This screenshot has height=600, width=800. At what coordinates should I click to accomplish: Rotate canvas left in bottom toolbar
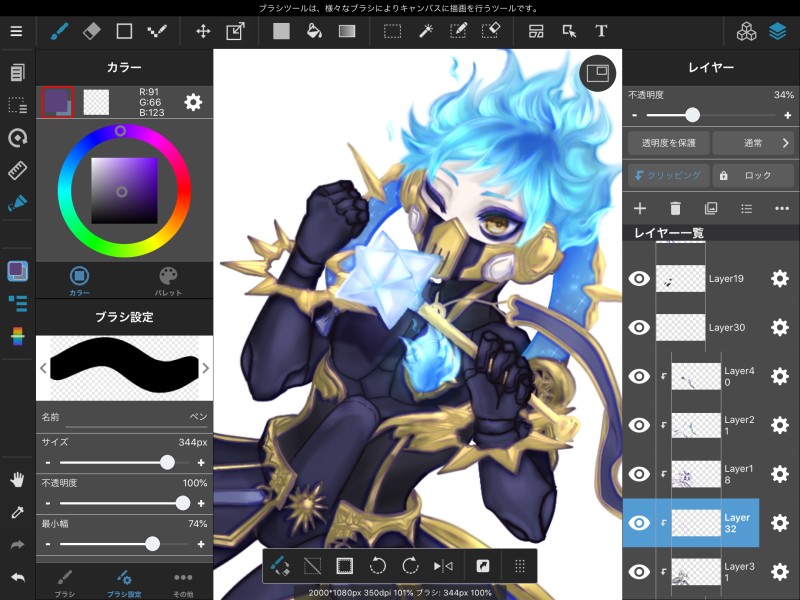pyautogui.click(x=377, y=566)
